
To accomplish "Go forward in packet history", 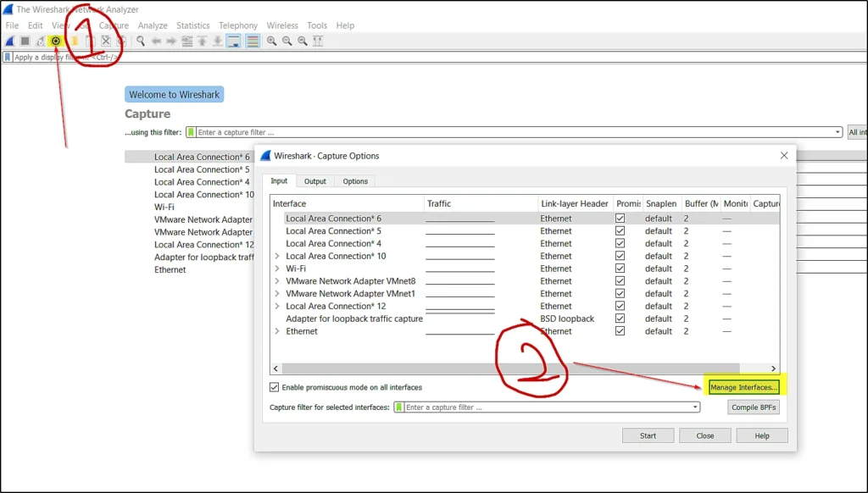I will [171, 41].
